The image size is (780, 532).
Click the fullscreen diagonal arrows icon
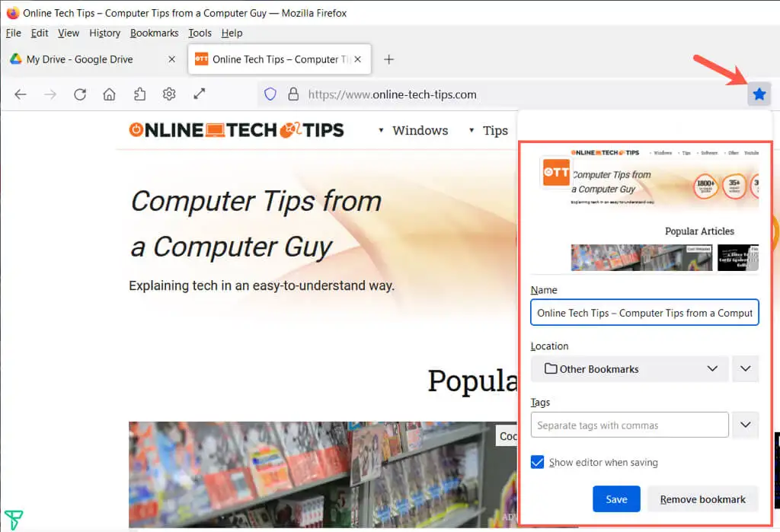(199, 94)
